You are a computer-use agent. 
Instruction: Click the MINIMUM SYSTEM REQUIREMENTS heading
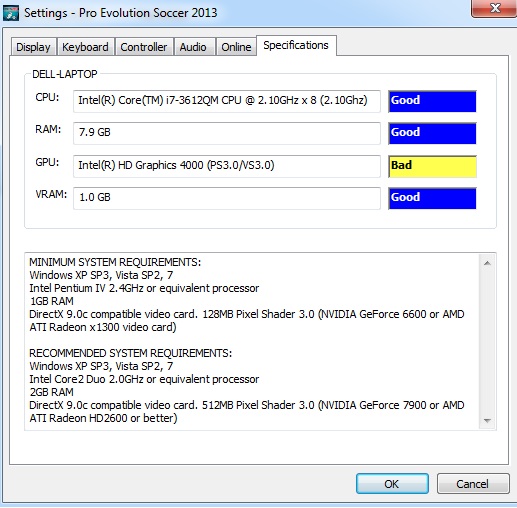tap(115, 262)
